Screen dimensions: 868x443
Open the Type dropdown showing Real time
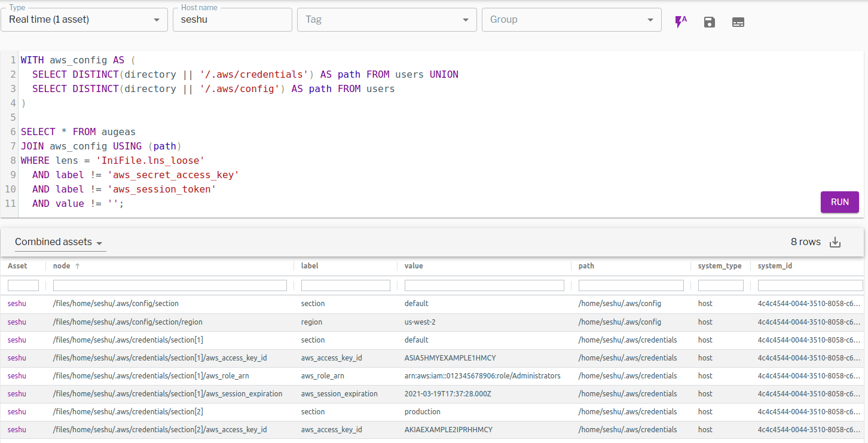click(84, 20)
